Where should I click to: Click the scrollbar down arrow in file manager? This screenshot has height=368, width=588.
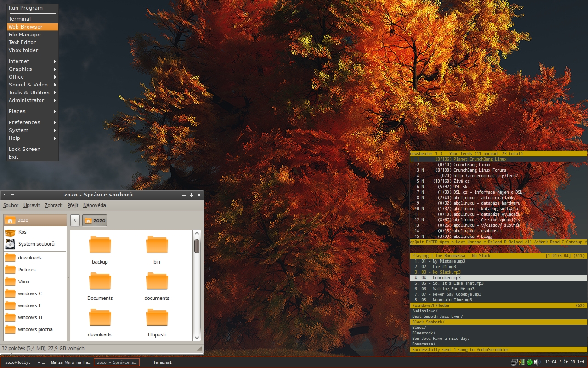[197, 337]
